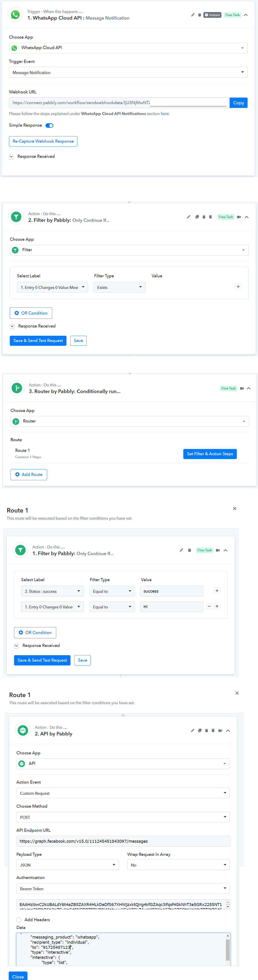Open the Choose App WhatsApp Cloud API dropdown
Screen dimensions: 258x980
[x=128, y=48]
